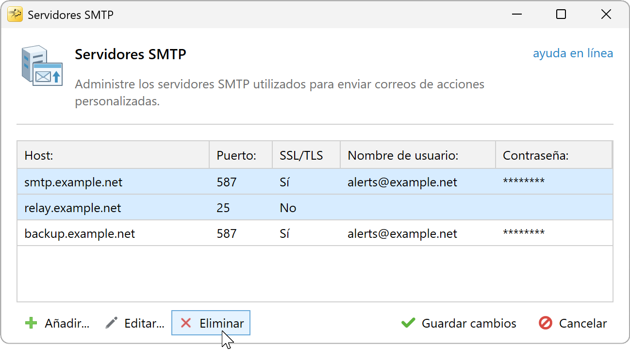Click the SMTP server mail icon
This screenshot has height=364, width=630.
42,66
